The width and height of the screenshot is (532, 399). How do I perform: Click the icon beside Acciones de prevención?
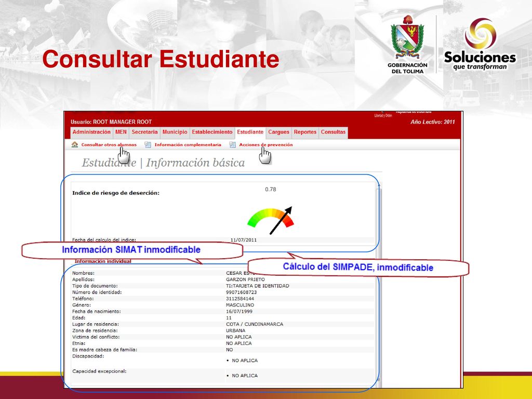pos(232,144)
